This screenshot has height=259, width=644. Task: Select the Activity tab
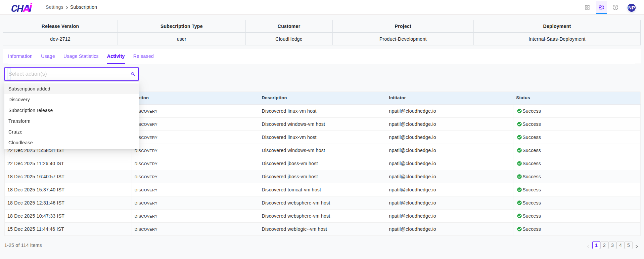coord(116,56)
